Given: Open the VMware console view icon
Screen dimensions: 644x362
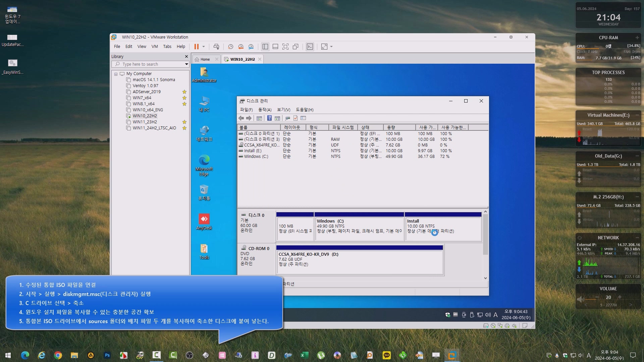Looking at the screenshot, I should click(x=310, y=47).
